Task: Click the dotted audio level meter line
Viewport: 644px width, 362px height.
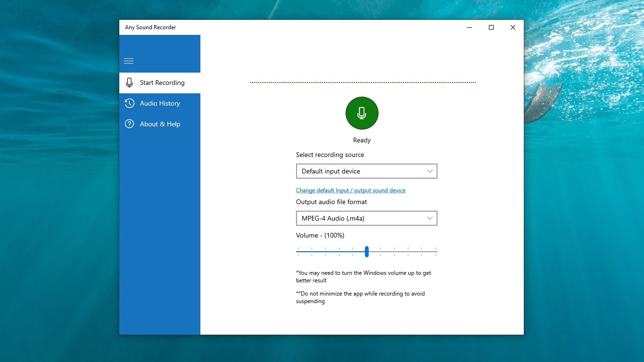Action: coord(362,81)
